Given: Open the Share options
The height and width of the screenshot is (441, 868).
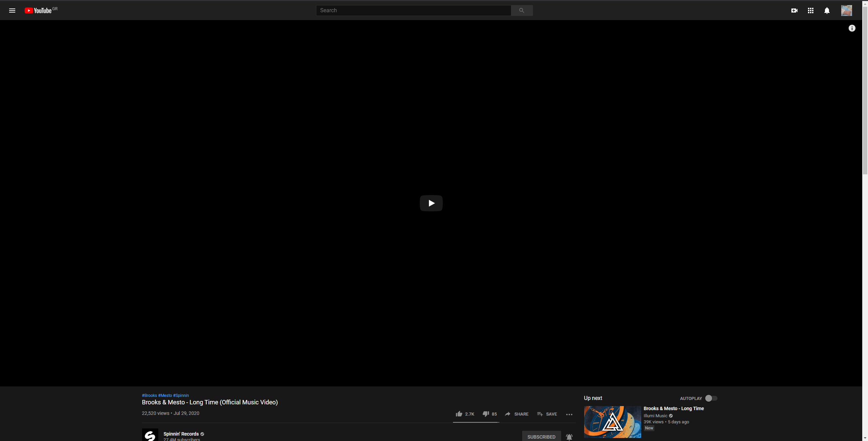Looking at the screenshot, I should tap(516, 414).
